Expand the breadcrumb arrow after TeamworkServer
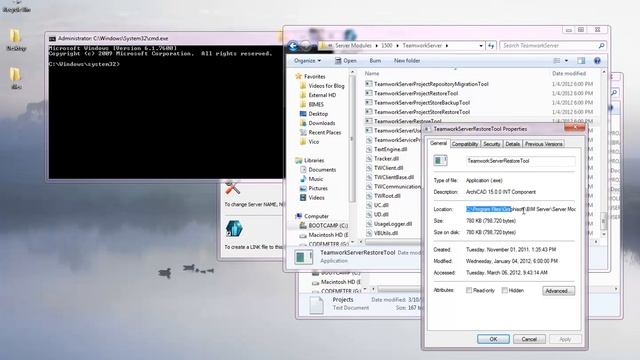This screenshot has height=360, width=640. [x=447, y=46]
